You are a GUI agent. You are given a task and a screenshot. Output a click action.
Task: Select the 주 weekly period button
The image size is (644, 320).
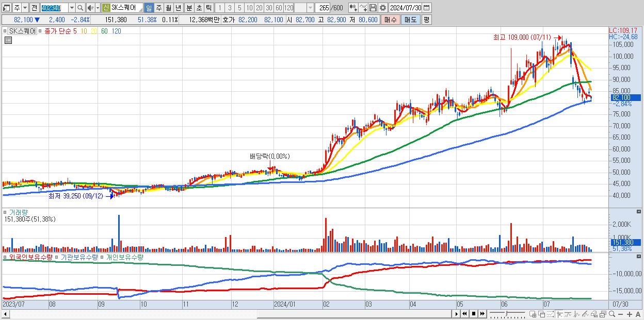point(158,8)
